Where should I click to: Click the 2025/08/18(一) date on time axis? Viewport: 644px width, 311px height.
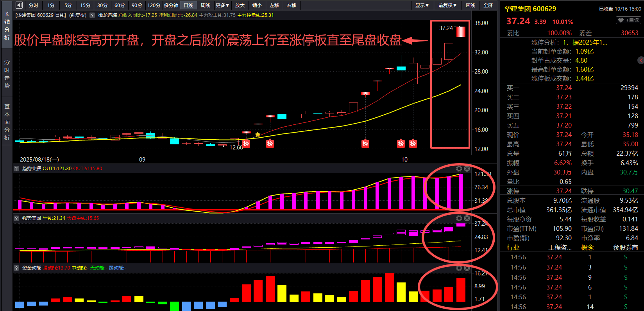coord(39,160)
